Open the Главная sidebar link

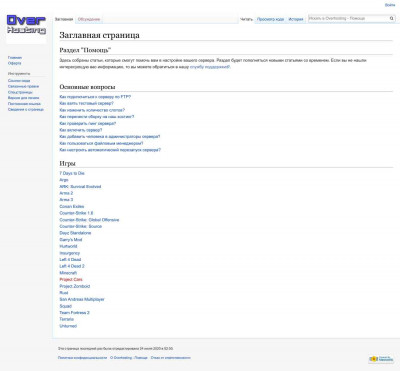[x=15, y=58]
